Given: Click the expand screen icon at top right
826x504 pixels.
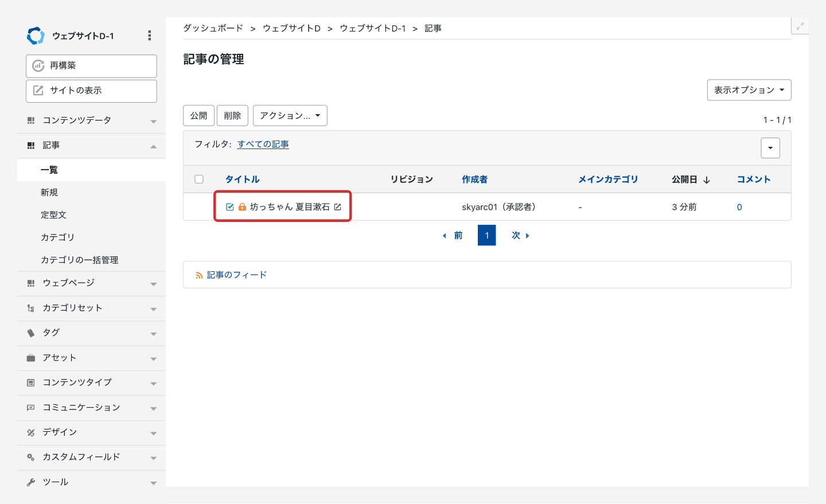Looking at the screenshot, I should pyautogui.click(x=800, y=26).
